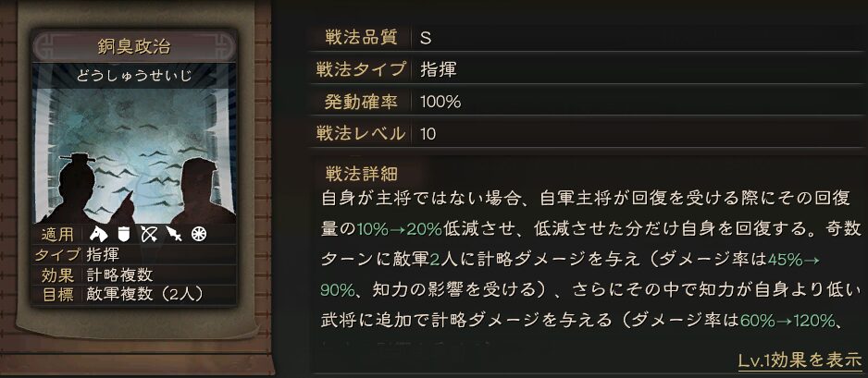868x378 pixels.
Task: Click the 戦法レベル level label
Action: click(361, 134)
